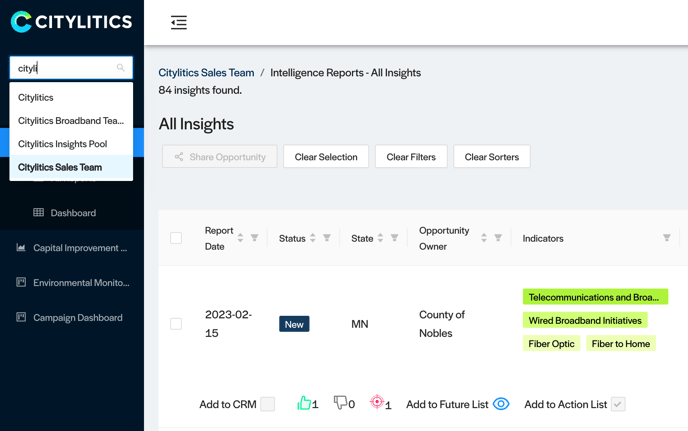This screenshot has width=688, height=431.
Task: Open the Report Date filter icon
Action: (x=254, y=238)
